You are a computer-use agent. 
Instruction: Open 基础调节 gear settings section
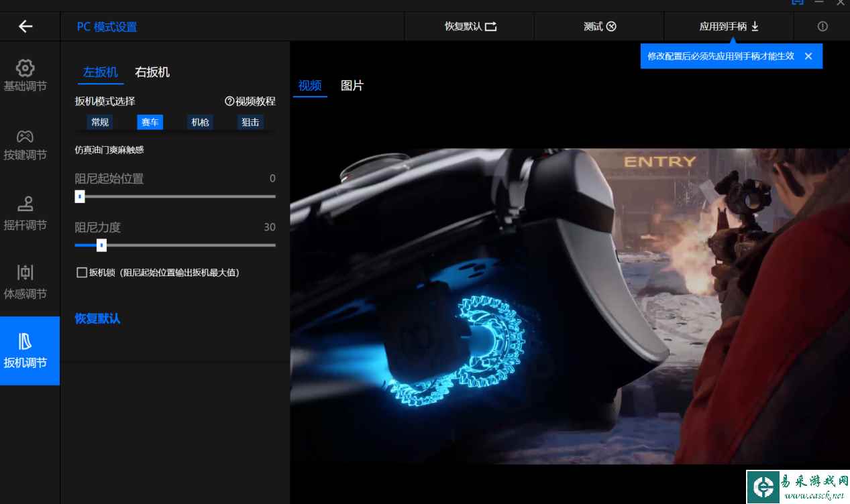[x=25, y=76]
